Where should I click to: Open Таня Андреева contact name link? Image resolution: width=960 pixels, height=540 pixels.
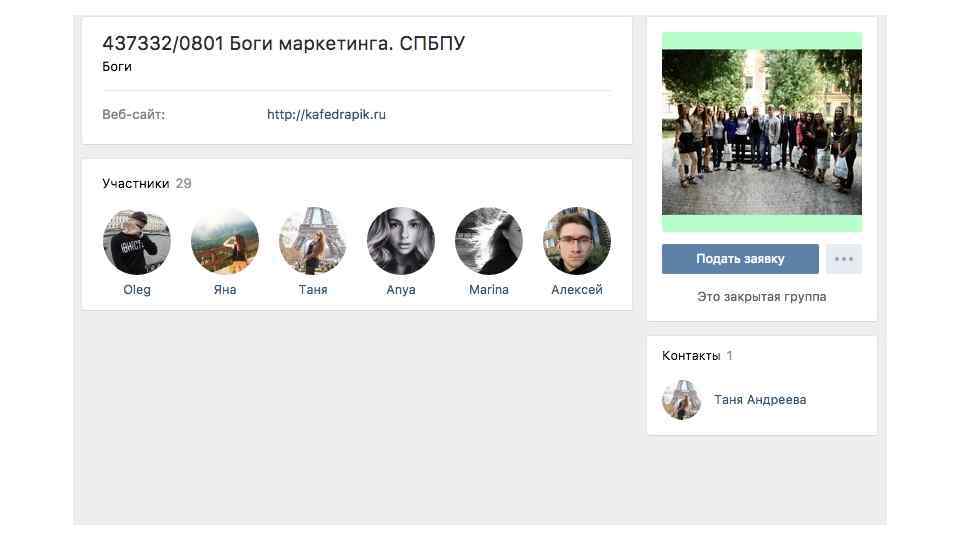click(x=760, y=400)
